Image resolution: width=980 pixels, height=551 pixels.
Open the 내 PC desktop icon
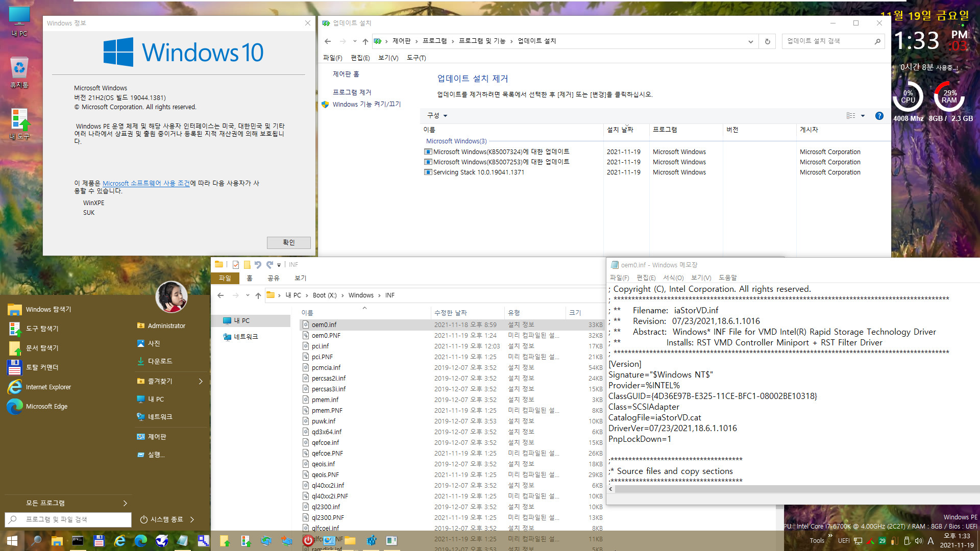tap(19, 21)
